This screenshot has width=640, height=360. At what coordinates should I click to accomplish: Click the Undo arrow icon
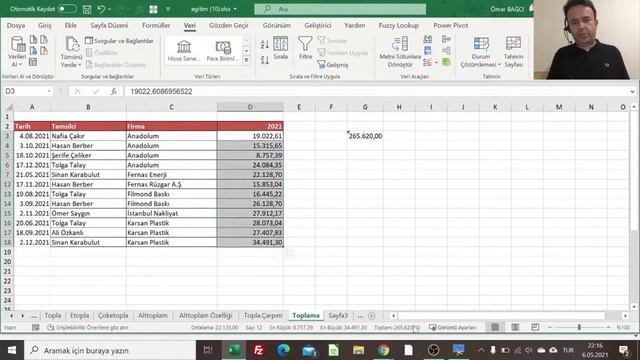tap(101, 9)
